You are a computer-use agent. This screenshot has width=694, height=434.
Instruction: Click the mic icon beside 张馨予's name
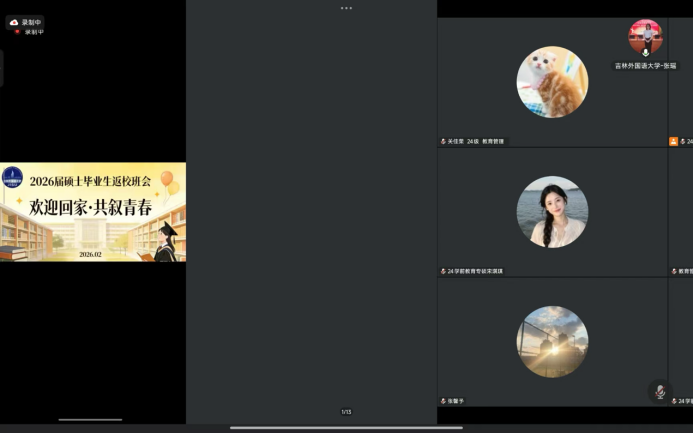[x=443, y=401]
